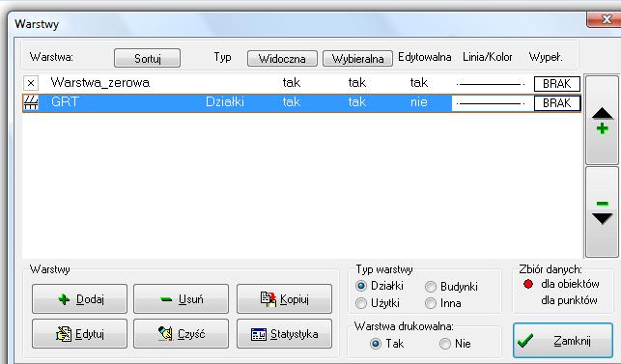Open the Statystyka button
This screenshot has width=621, height=364.
[x=284, y=334]
